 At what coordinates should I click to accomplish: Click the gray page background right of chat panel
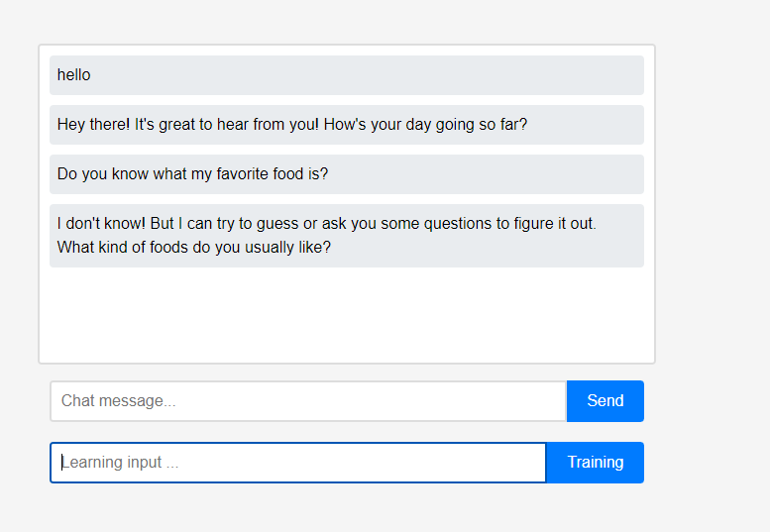point(712,248)
